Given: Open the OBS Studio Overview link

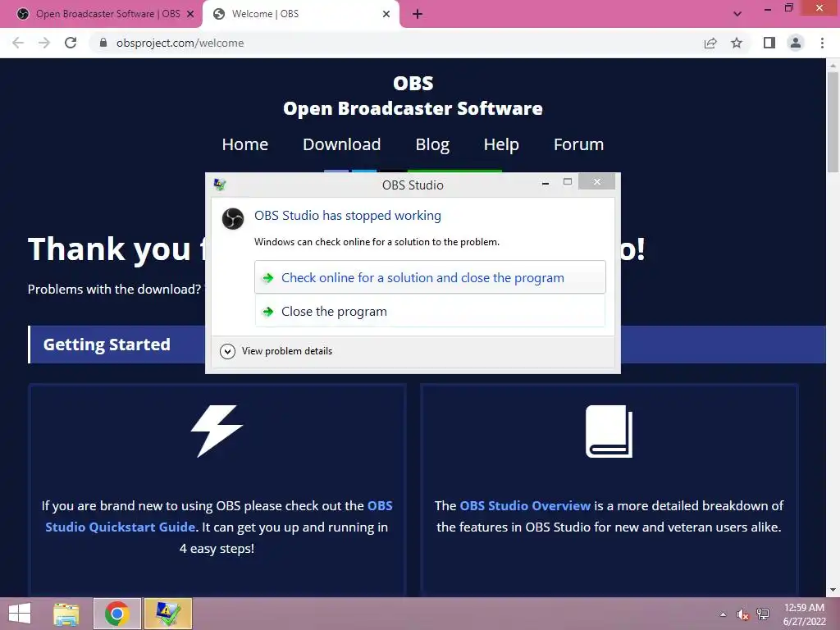Looking at the screenshot, I should [x=525, y=505].
